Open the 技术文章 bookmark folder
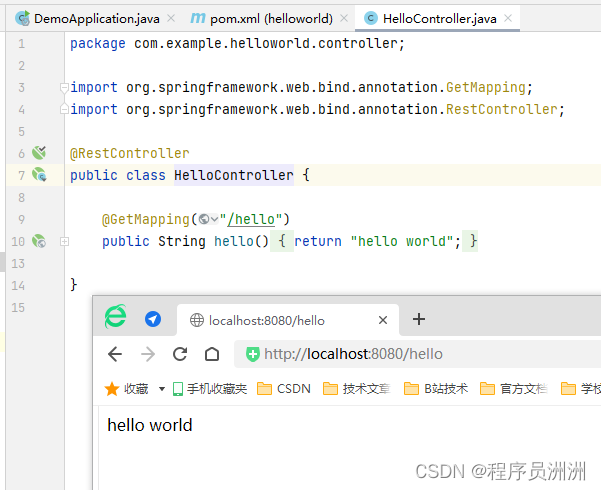Image resolution: width=601 pixels, height=490 pixels. [x=357, y=389]
